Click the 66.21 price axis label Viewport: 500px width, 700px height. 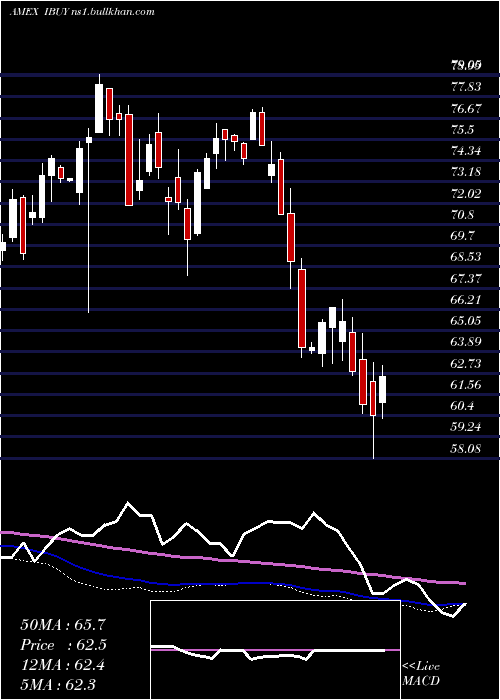coord(466,300)
